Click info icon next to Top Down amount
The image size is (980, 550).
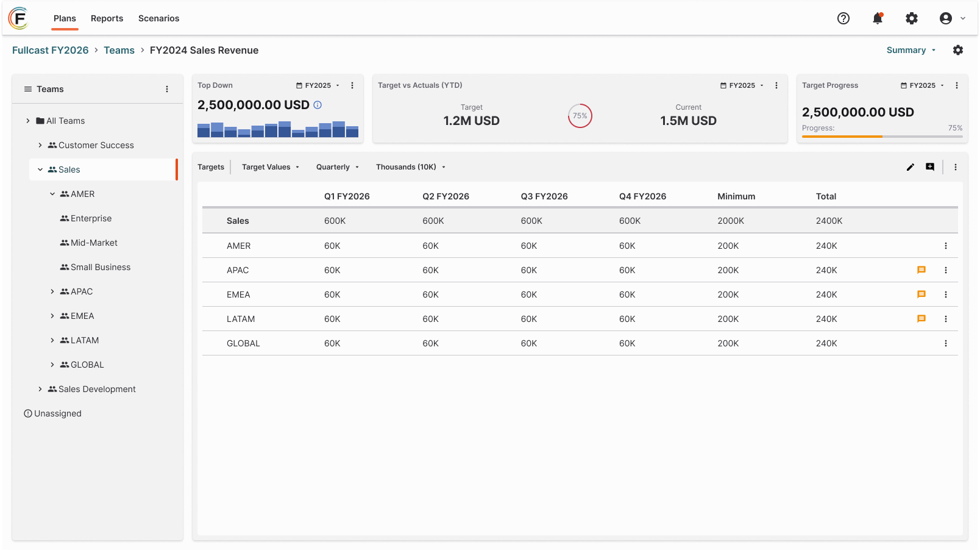click(318, 105)
